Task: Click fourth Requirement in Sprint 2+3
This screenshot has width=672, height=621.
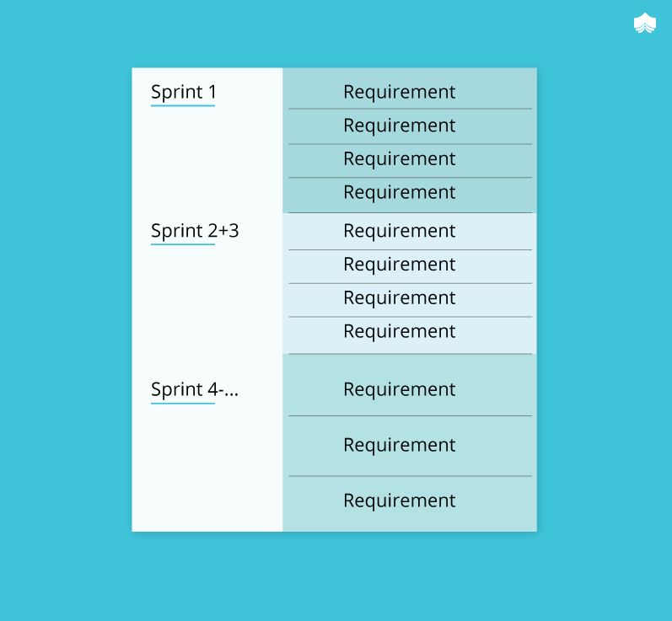Action: [400, 331]
